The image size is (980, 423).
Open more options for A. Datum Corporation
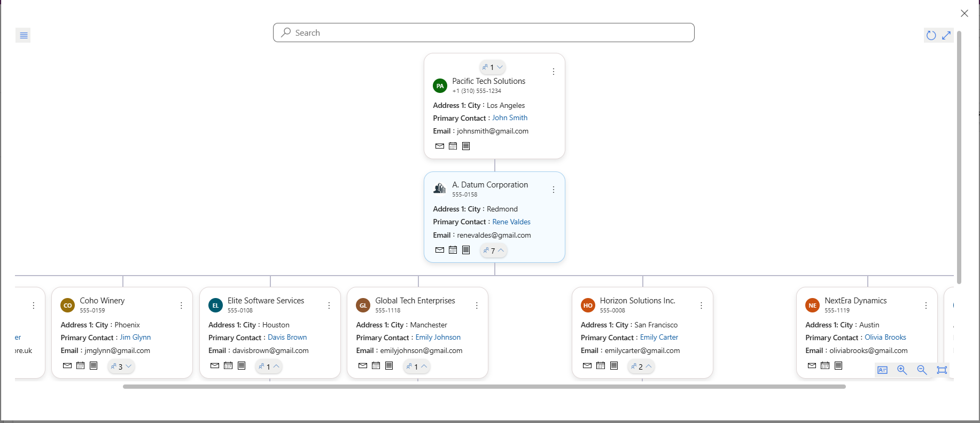(x=554, y=190)
